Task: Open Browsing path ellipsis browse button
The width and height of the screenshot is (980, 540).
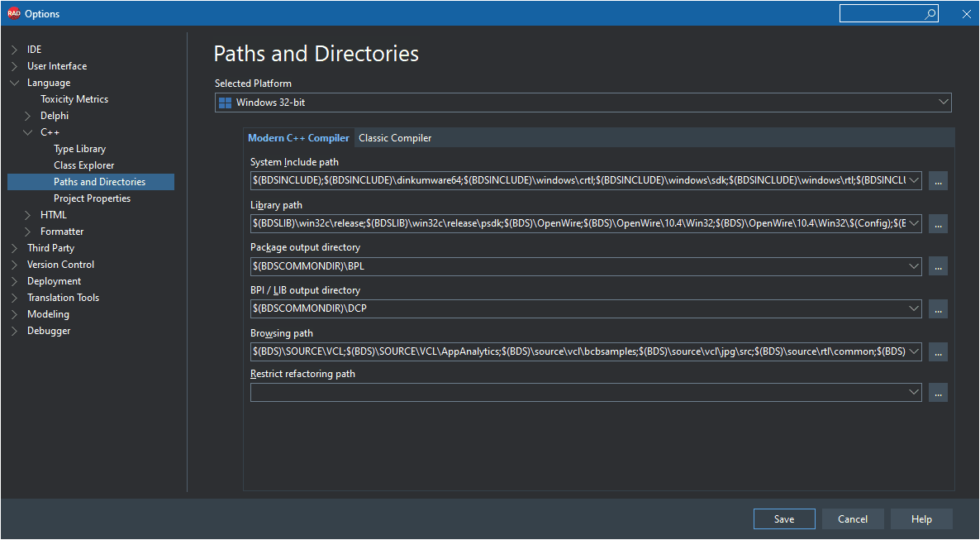Action: [938, 351]
